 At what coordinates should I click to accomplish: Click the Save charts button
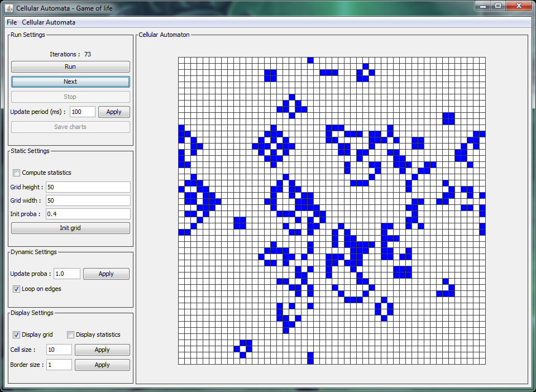tap(70, 127)
